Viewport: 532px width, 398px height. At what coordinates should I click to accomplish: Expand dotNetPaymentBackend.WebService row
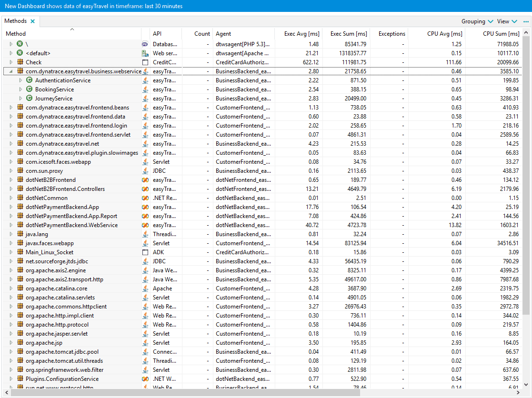coord(11,225)
